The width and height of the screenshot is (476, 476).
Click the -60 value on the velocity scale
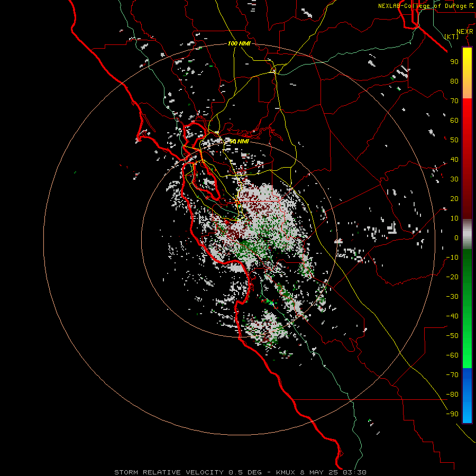click(x=452, y=355)
